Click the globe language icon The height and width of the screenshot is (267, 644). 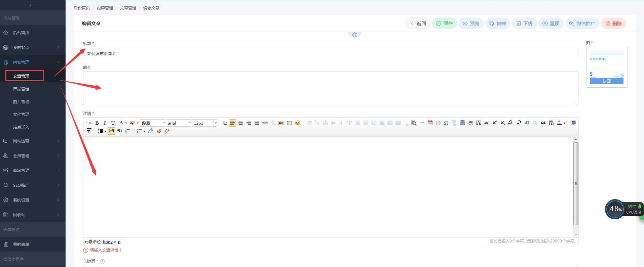pyautogui.click(x=354, y=35)
